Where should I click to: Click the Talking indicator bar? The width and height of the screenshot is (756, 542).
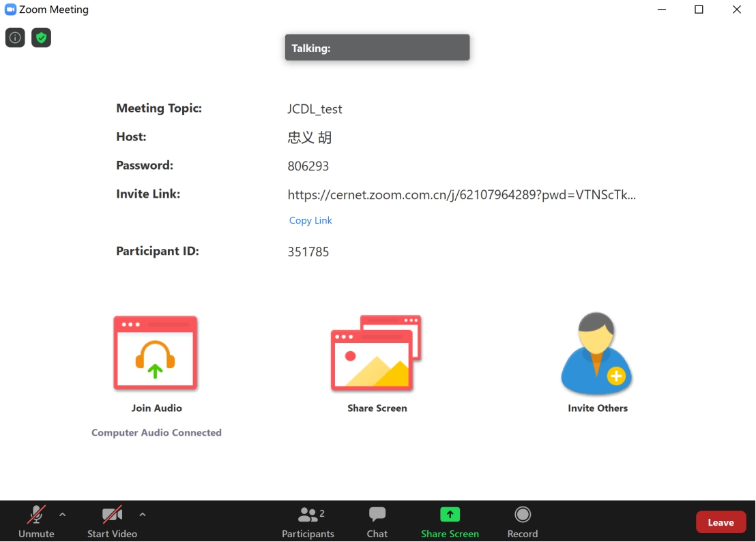pos(377,48)
